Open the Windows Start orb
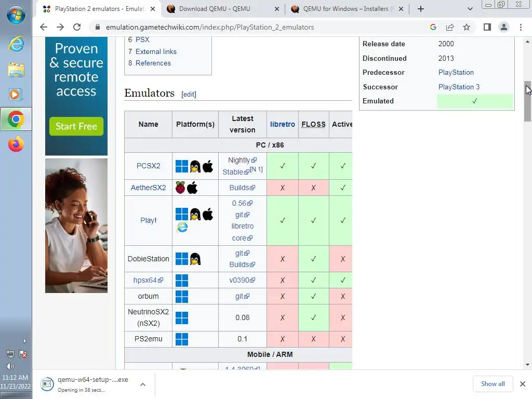 pos(16,15)
